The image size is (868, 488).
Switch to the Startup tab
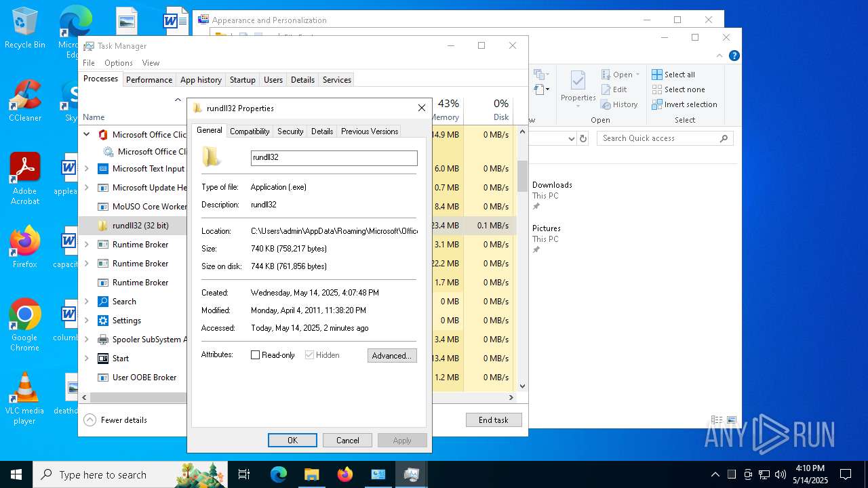click(x=242, y=80)
